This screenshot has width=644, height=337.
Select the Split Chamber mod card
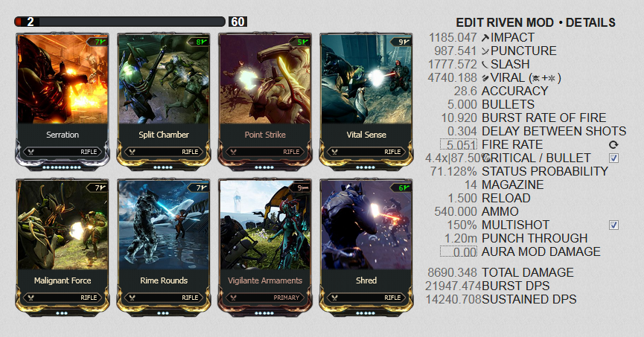(164, 101)
